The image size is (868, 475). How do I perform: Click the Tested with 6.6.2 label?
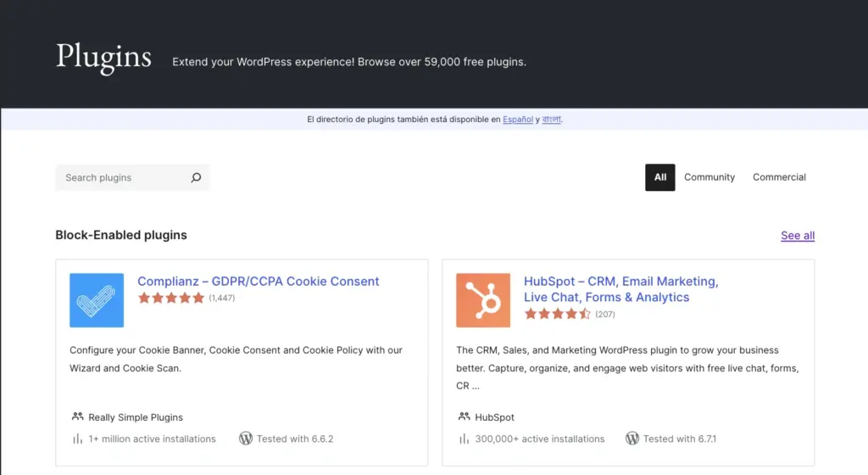(x=295, y=439)
